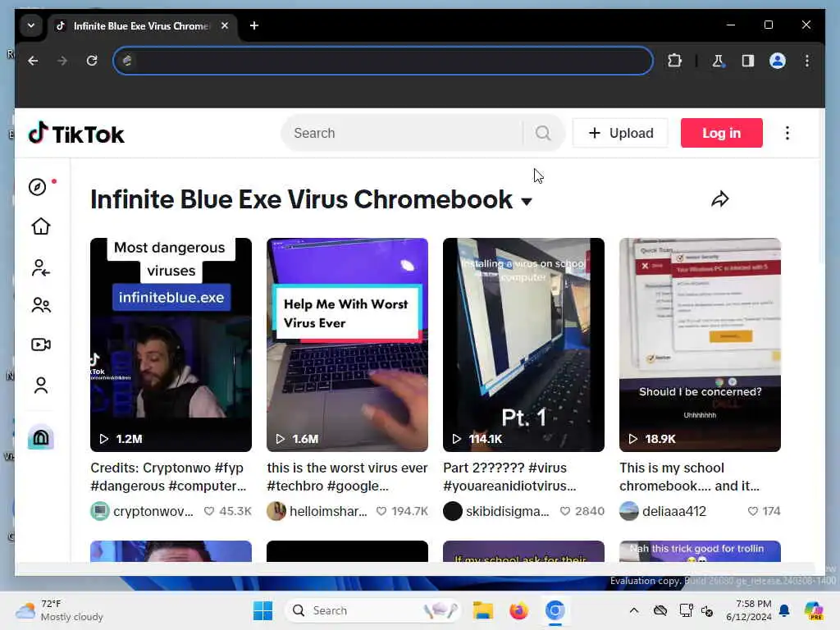840x630 pixels.
Task: Open the deliaaa412 user profile
Action: (663, 511)
